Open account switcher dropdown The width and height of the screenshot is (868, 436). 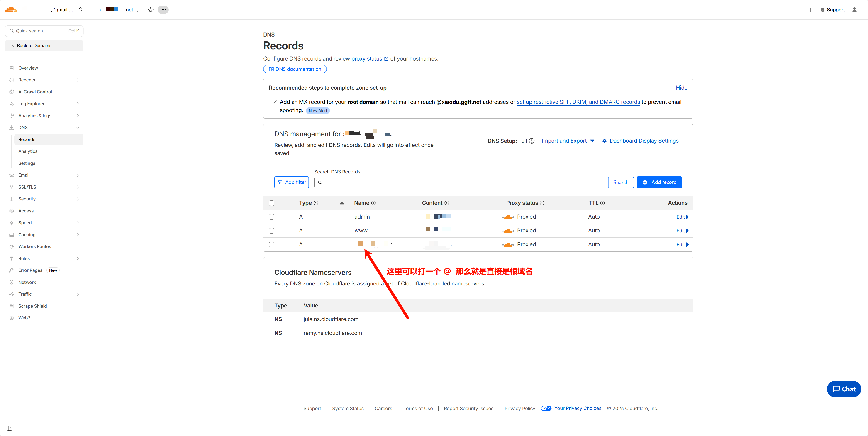80,10
